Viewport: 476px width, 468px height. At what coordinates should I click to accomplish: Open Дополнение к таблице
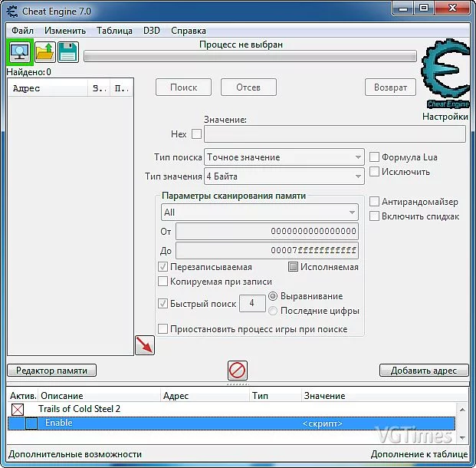coord(419,454)
